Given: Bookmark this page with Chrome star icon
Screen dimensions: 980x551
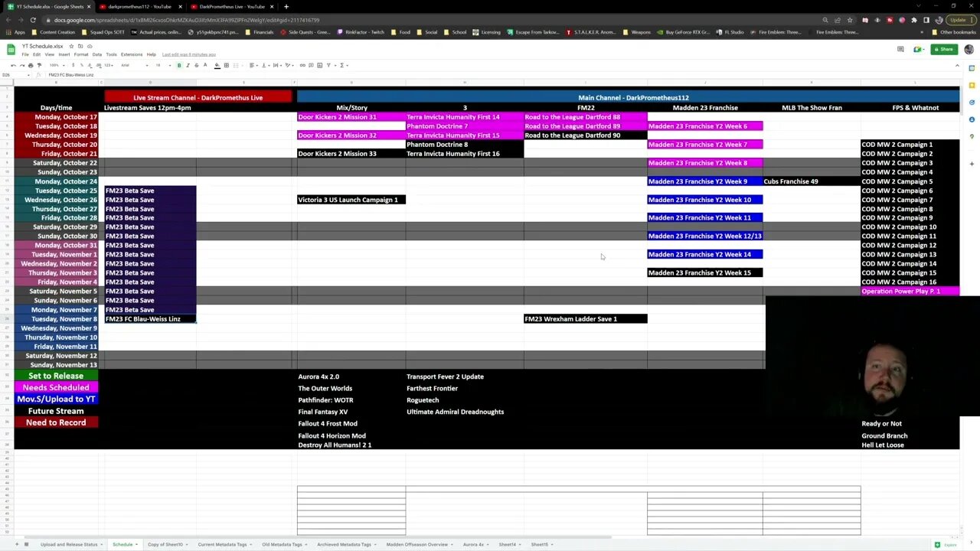Looking at the screenshot, I should (x=850, y=20).
